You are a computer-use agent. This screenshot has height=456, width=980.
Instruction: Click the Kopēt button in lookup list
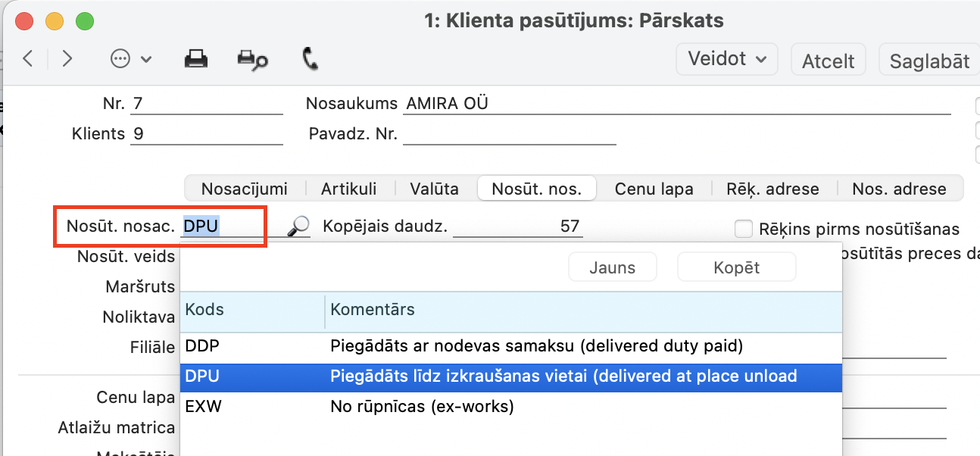[736, 267]
